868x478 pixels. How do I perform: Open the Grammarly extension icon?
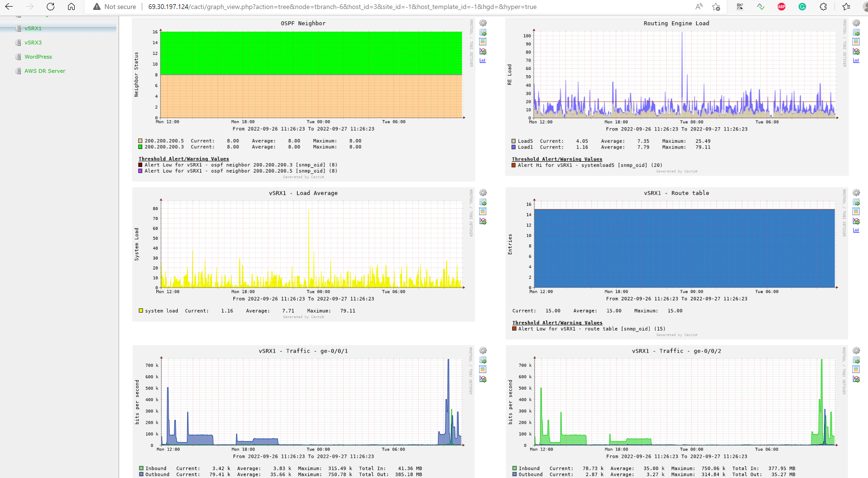802,7
